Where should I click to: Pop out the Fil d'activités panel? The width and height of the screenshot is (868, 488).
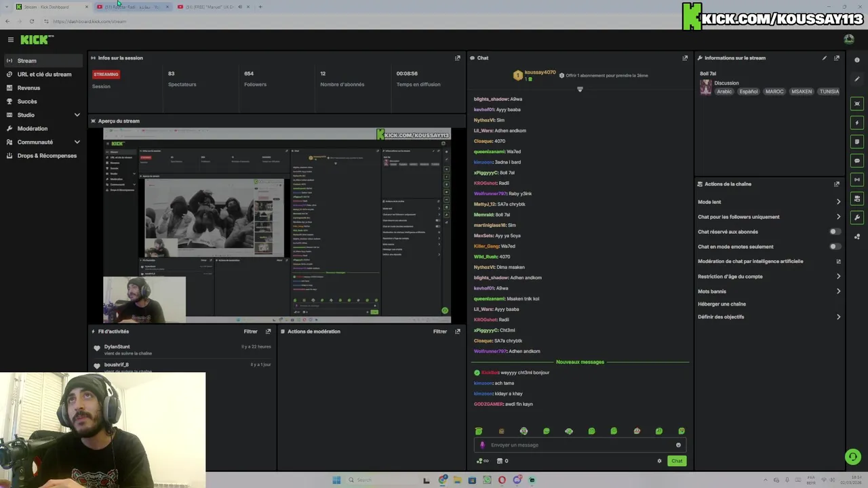(x=268, y=331)
